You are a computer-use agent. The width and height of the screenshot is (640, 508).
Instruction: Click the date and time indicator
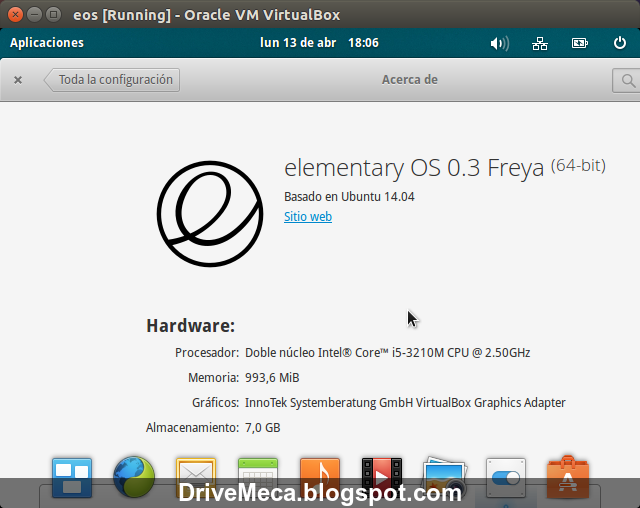point(319,43)
